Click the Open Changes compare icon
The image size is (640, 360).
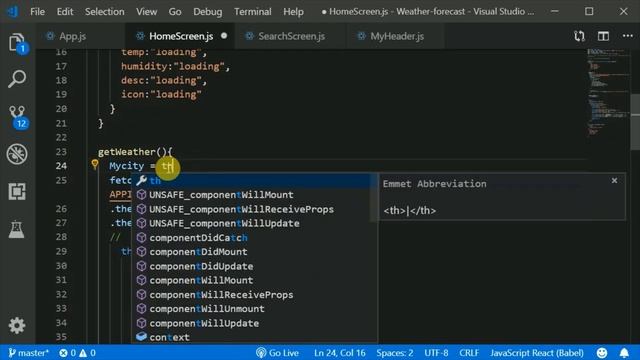tap(579, 36)
